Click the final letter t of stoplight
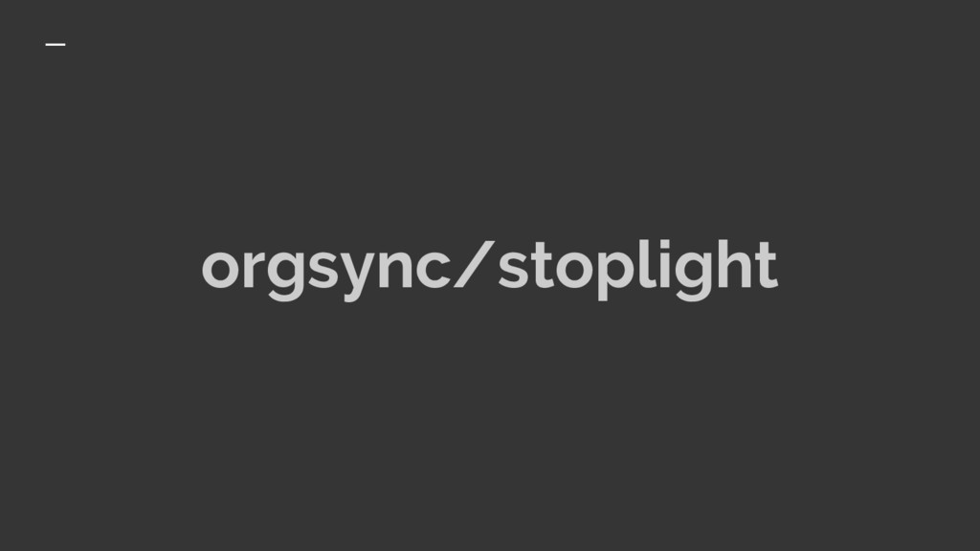 (766, 266)
